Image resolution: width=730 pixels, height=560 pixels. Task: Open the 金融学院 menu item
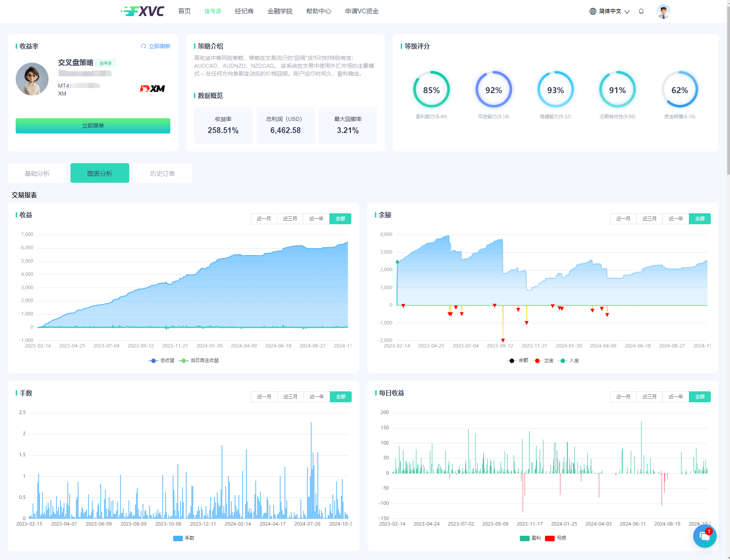tap(280, 11)
